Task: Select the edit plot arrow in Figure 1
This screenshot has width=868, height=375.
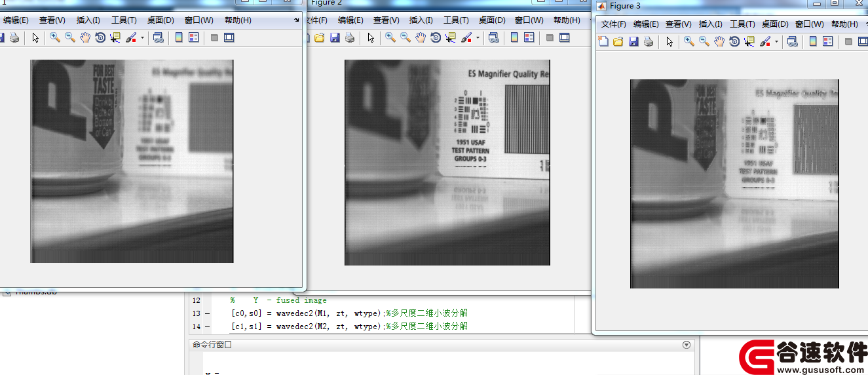Action: [35, 38]
